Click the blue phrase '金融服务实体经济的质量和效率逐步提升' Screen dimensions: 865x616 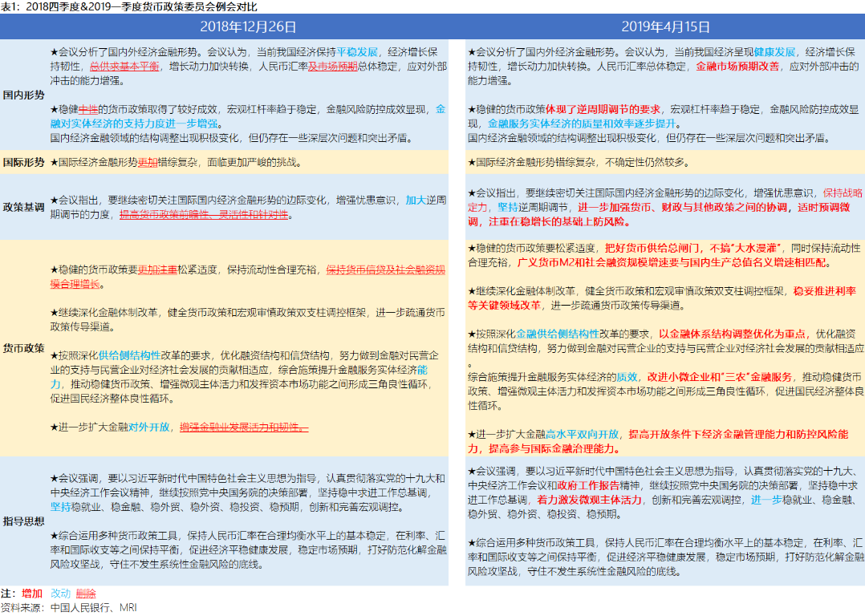(x=582, y=124)
